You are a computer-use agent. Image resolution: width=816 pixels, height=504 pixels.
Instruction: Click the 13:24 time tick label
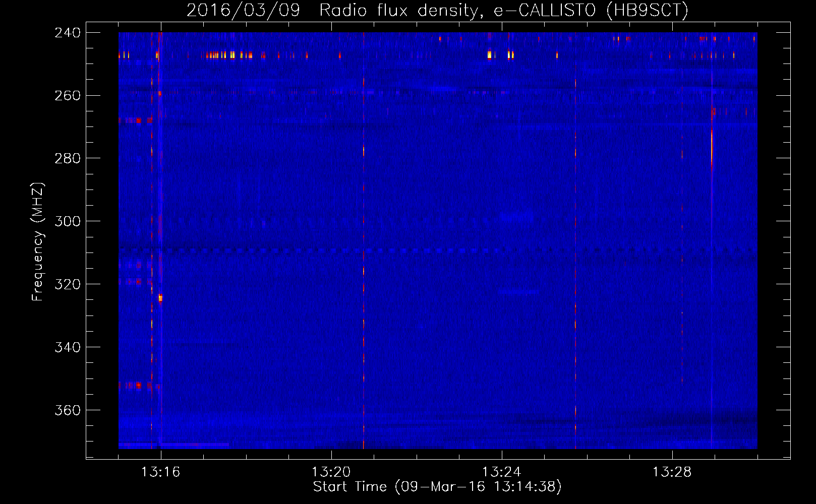[x=501, y=472]
